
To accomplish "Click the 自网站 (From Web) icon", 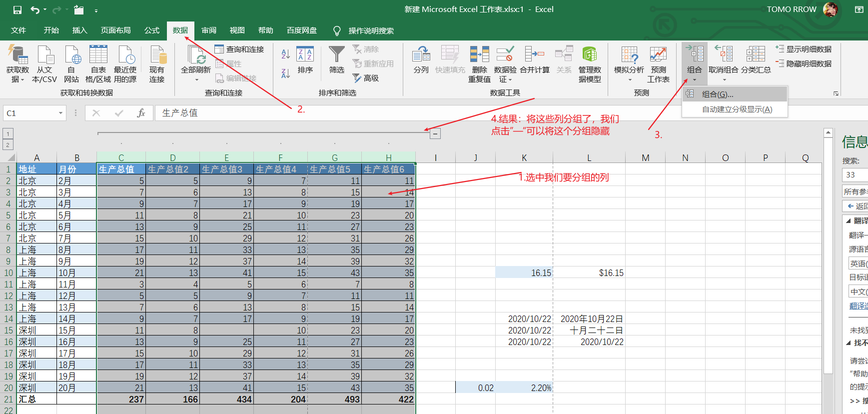I will [71, 64].
